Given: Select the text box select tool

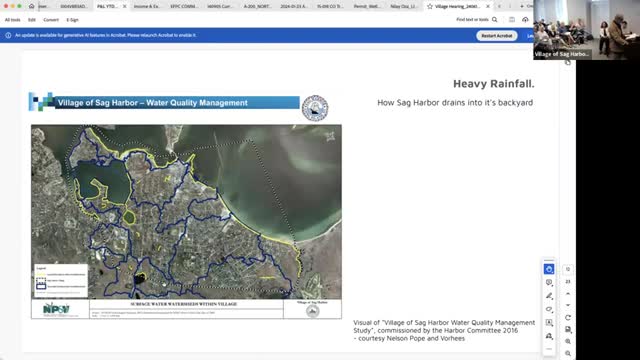Looking at the screenshot, I should point(549,322).
